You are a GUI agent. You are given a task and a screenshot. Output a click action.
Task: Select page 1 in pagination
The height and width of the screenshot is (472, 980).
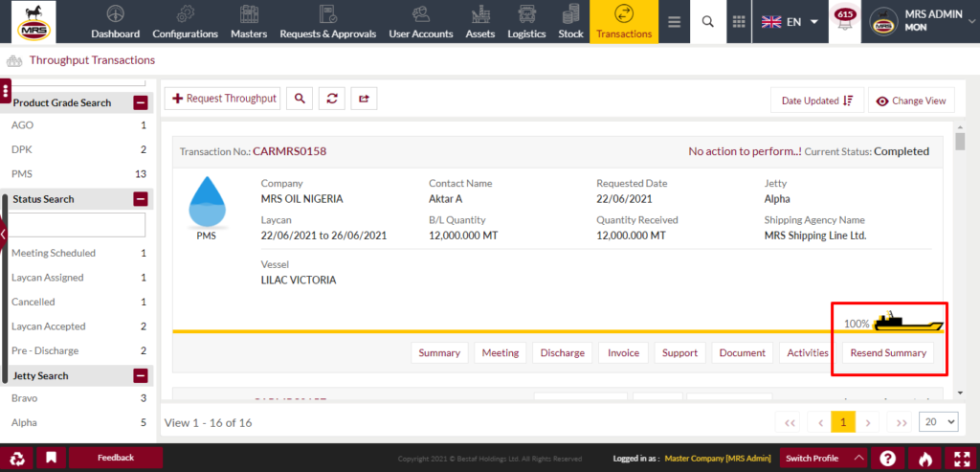843,422
